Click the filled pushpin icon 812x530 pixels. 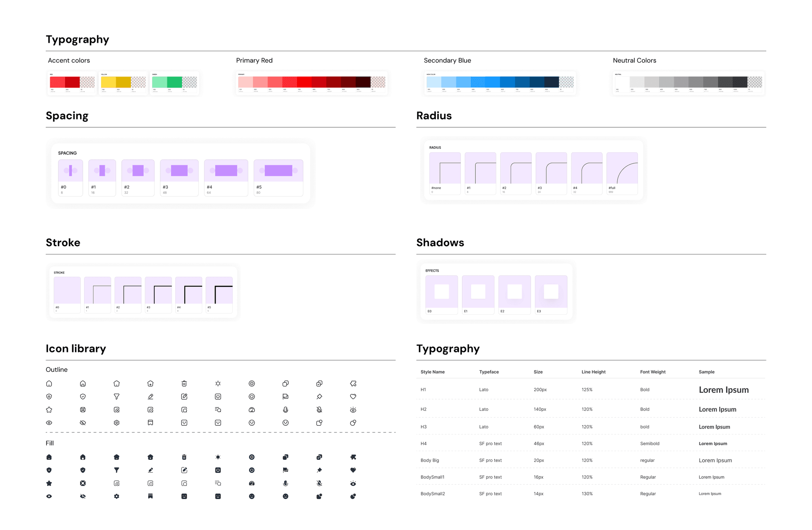pyautogui.click(x=319, y=470)
